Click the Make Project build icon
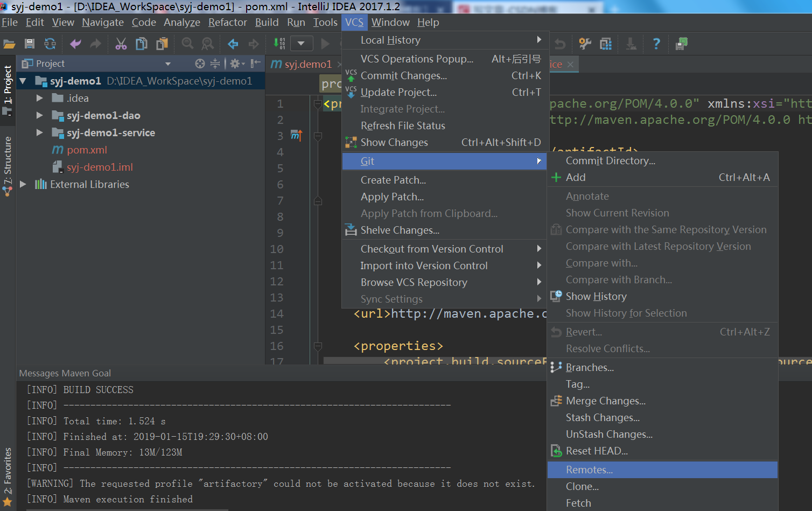The height and width of the screenshot is (511, 812). [x=279, y=44]
